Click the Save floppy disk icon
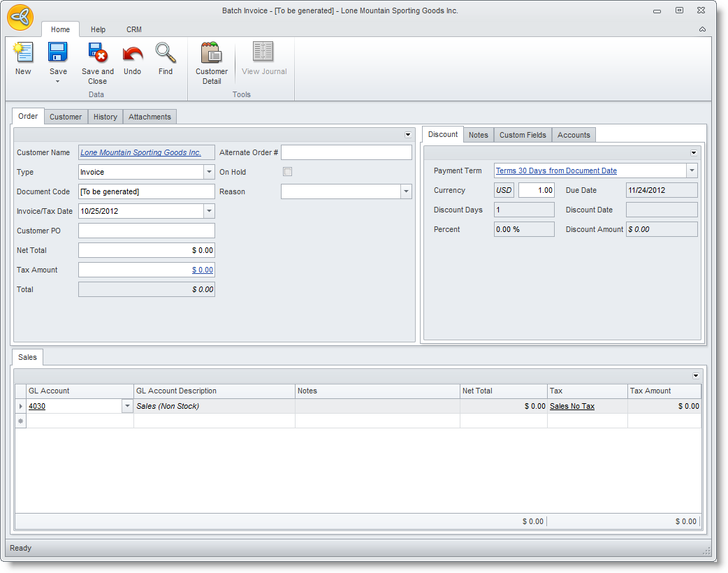The width and height of the screenshot is (728, 573). [x=58, y=54]
